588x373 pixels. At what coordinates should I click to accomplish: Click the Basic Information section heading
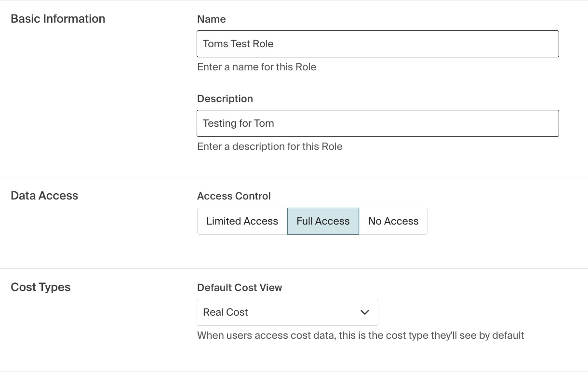(58, 19)
